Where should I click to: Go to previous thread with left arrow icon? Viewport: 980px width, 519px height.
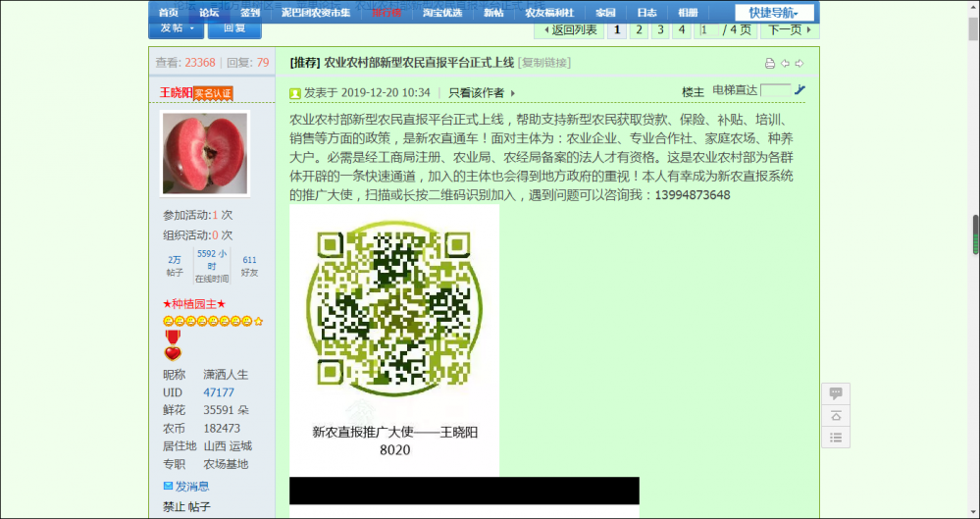click(785, 63)
